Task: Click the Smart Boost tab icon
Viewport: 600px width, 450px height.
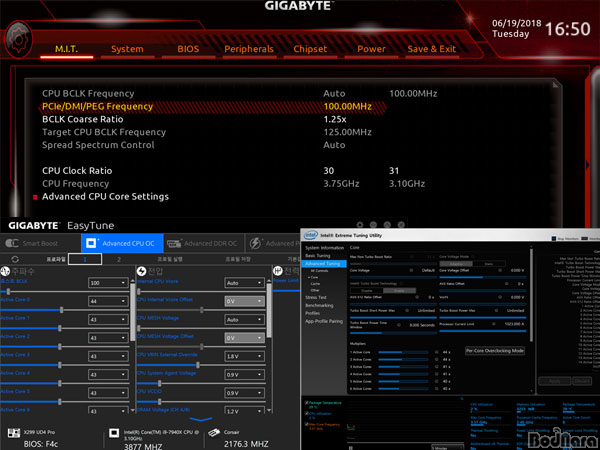Action: click(x=11, y=243)
